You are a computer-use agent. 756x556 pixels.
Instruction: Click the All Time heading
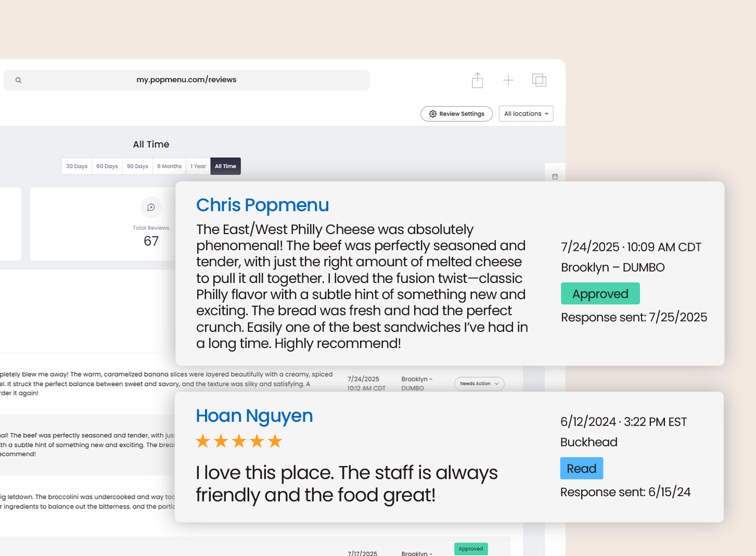[x=151, y=145]
